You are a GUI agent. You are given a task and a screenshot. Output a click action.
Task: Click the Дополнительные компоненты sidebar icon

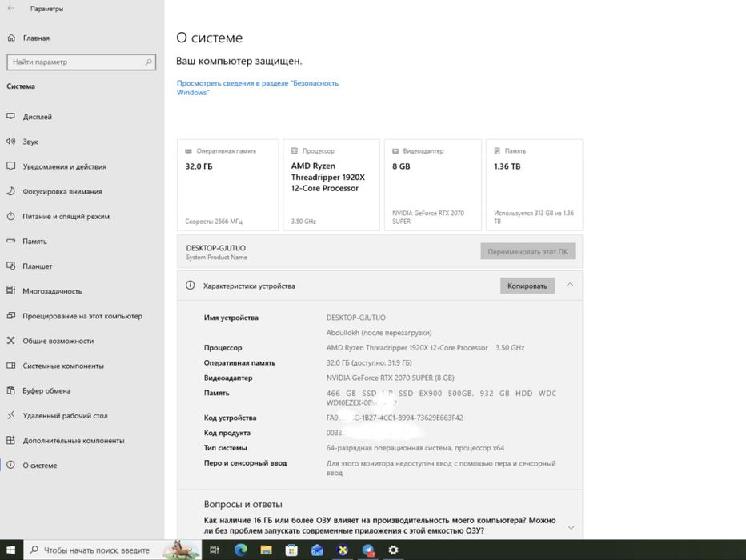[11, 440]
